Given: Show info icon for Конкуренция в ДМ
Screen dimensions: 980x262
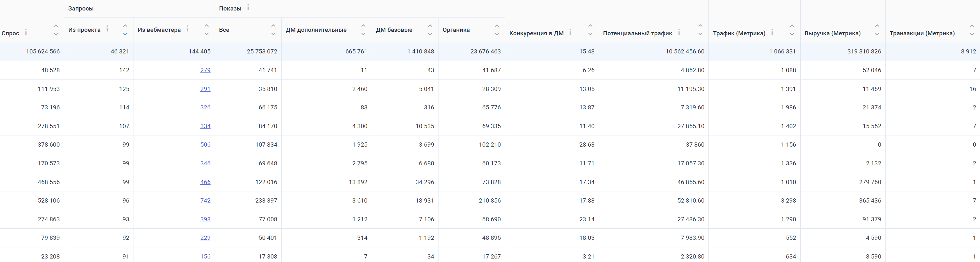Looking at the screenshot, I should pyautogui.click(x=570, y=32).
